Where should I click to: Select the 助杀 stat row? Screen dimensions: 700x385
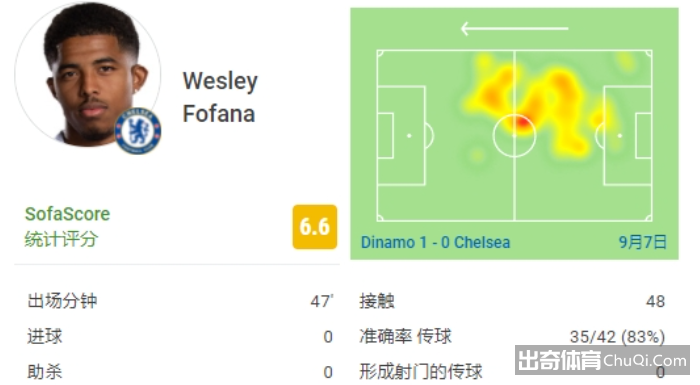[x=180, y=372]
